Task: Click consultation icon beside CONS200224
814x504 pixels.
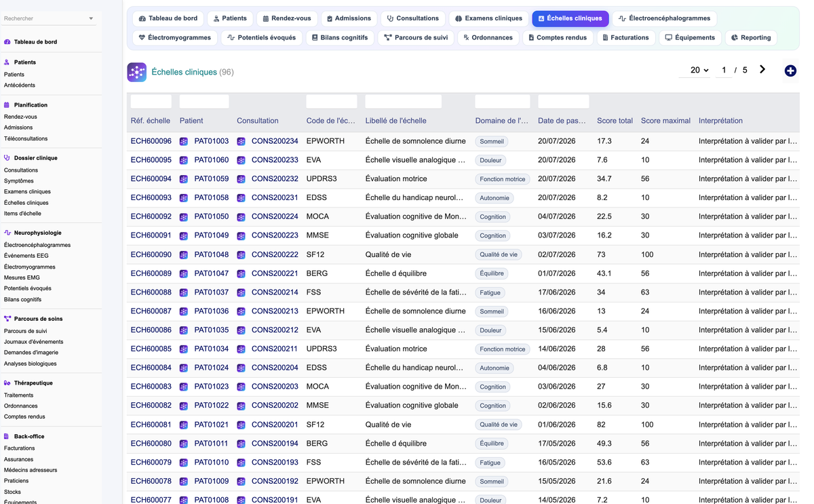Action: [x=241, y=217]
